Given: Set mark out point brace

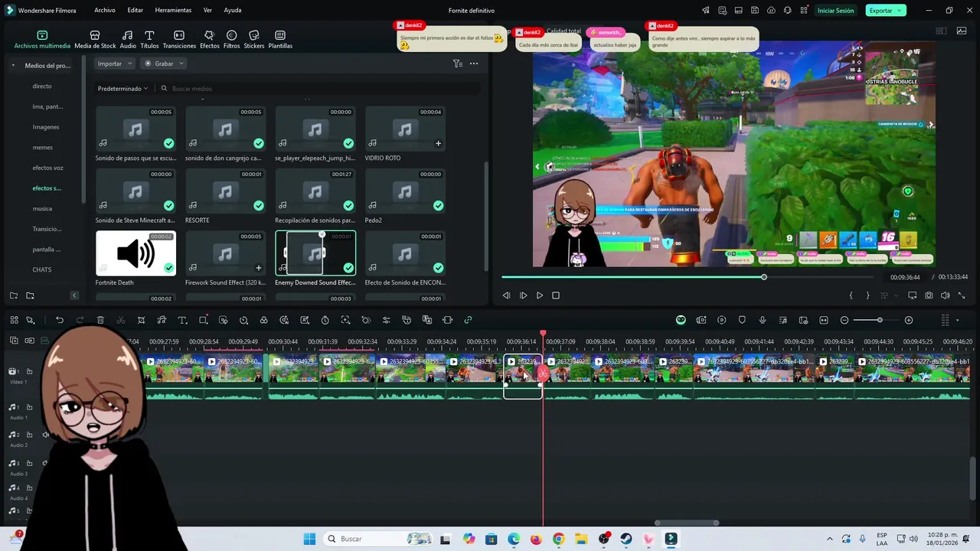Looking at the screenshot, I should click(867, 295).
